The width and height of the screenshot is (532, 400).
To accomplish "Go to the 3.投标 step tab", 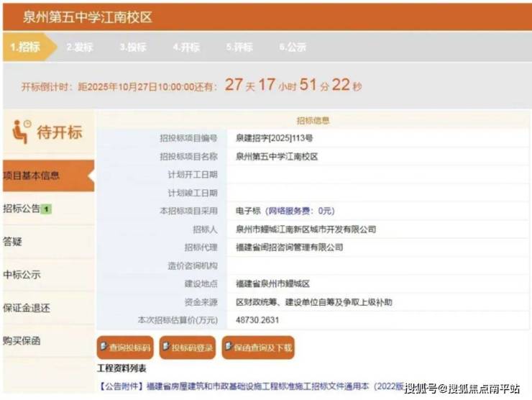I will click(x=132, y=47).
